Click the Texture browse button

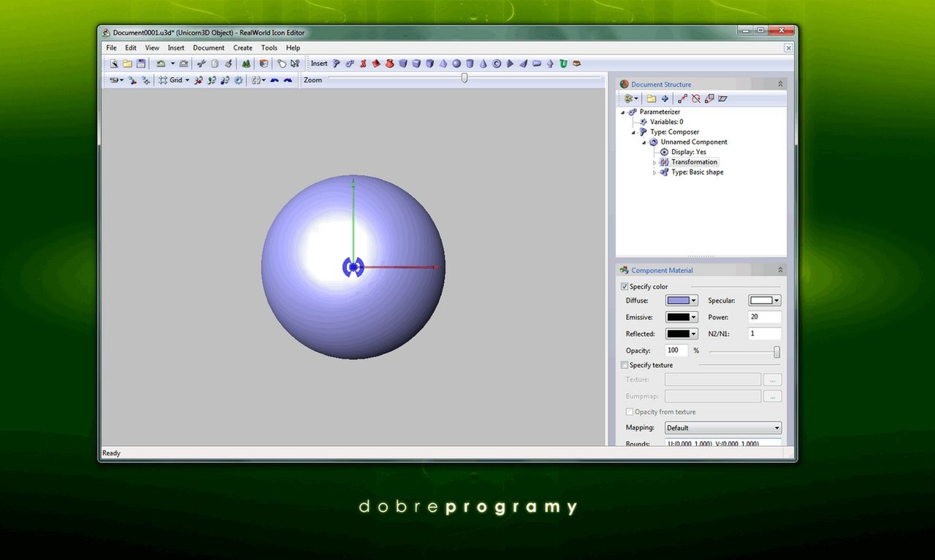tap(772, 380)
